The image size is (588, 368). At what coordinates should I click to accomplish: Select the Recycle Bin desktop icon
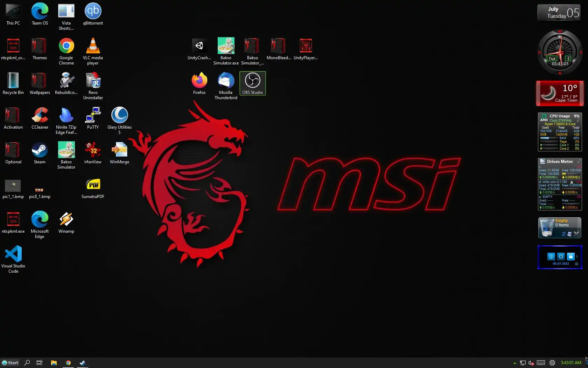[x=13, y=84]
